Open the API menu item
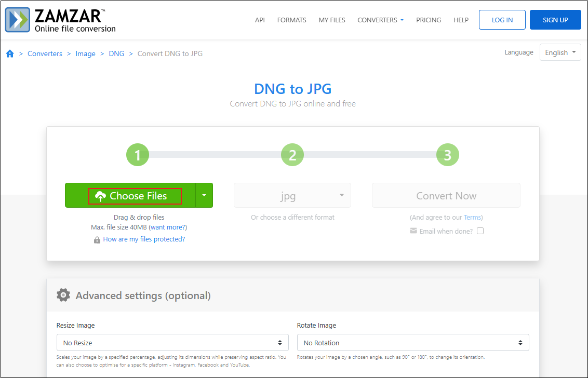Viewport: 588px width, 378px height. coord(260,20)
